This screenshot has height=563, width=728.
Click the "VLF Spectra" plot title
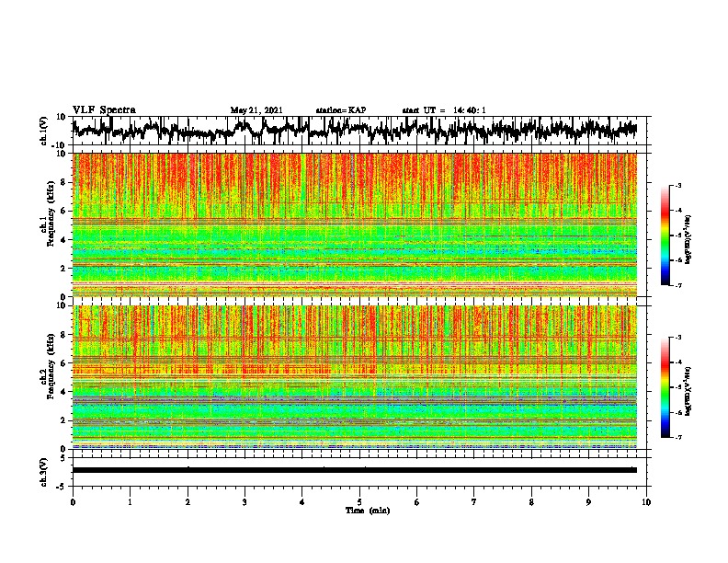point(104,110)
